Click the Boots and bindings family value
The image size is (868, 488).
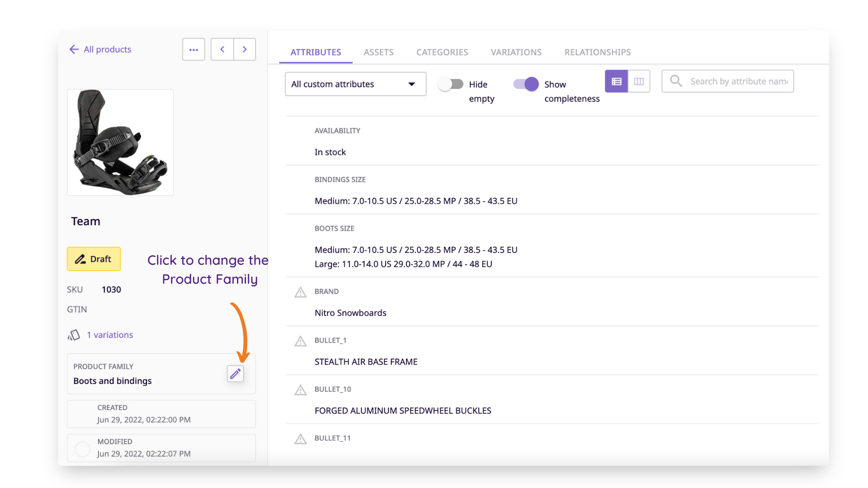coord(113,381)
